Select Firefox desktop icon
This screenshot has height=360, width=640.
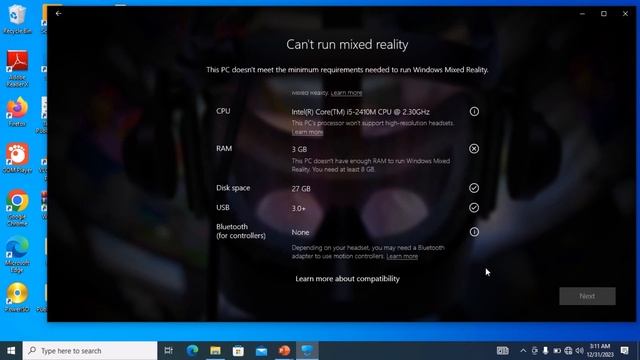tap(17, 112)
